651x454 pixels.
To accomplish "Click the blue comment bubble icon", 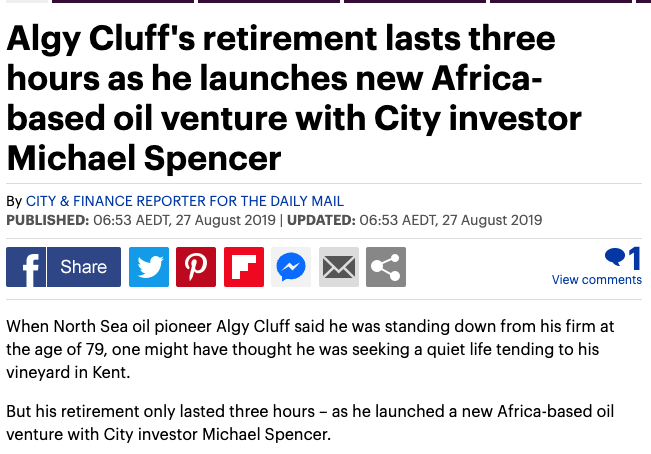I will click(615, 257).
